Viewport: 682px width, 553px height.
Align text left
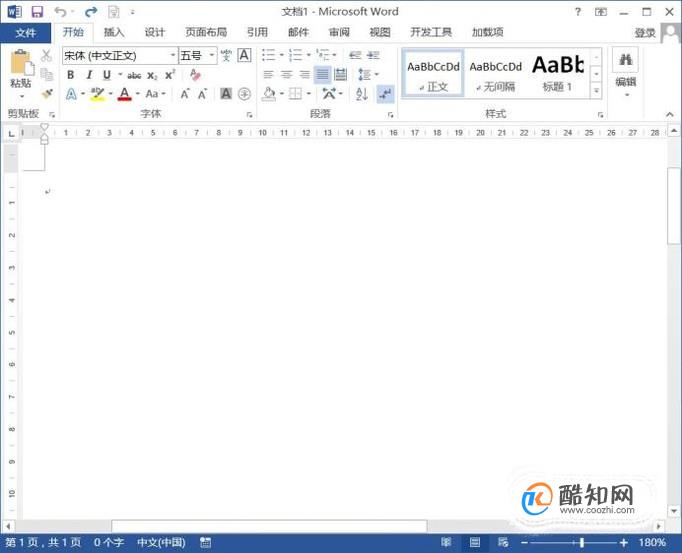pyautogui.click(x=268, y=74)
